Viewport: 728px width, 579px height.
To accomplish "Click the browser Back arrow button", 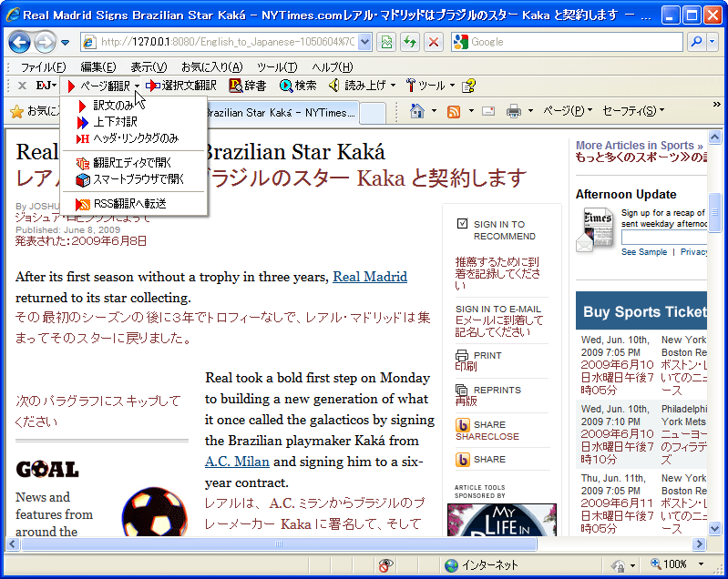I will 19,42.
